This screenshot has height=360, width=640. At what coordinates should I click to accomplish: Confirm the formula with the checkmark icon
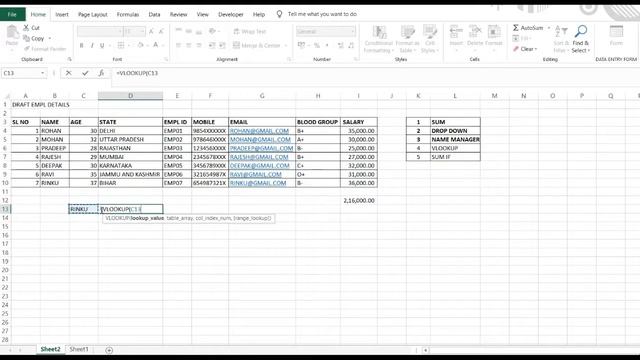point(85,73)
